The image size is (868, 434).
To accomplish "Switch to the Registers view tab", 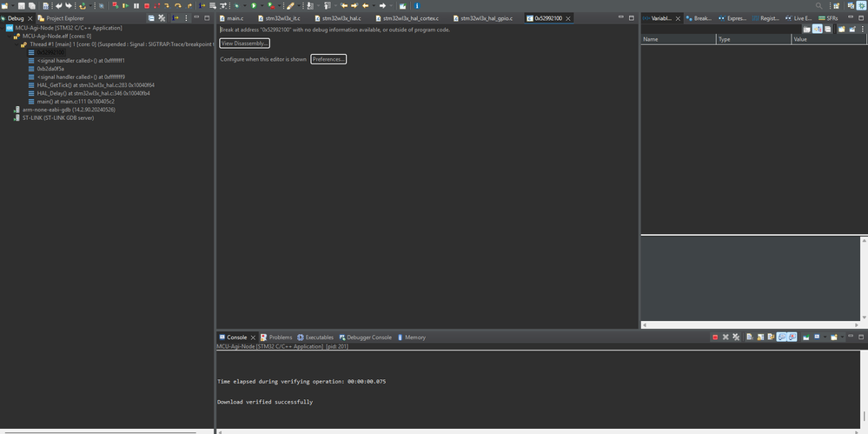I will tap(765, 18).
